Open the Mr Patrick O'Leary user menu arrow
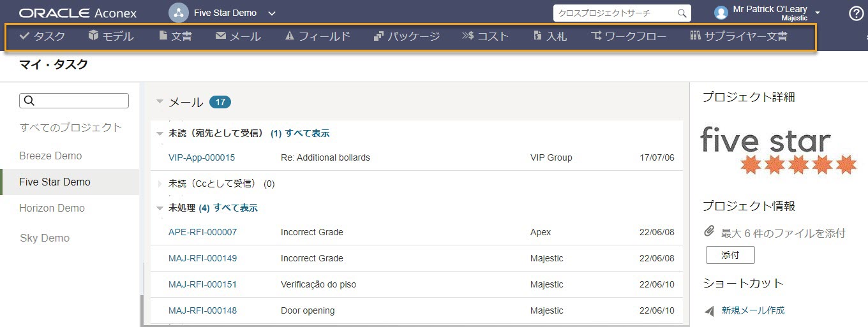The width and height of the screenshot is (868, 327). (x=818, y=13)
